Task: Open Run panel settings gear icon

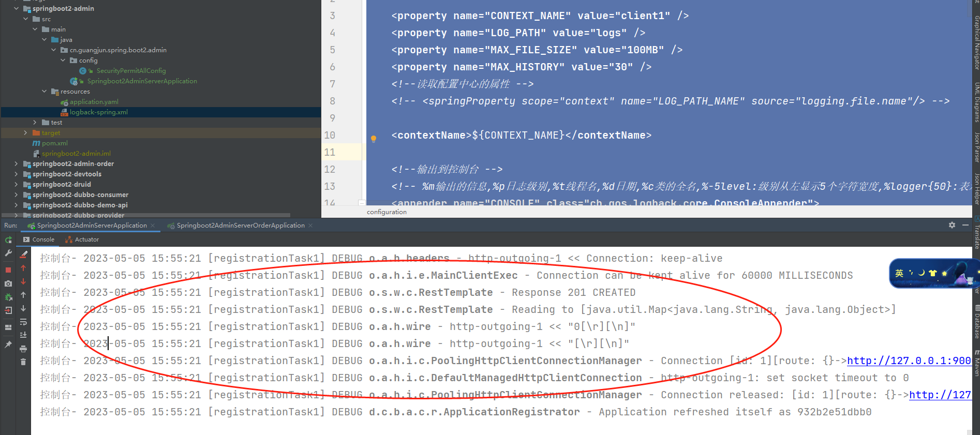Action: coord(952,225)
